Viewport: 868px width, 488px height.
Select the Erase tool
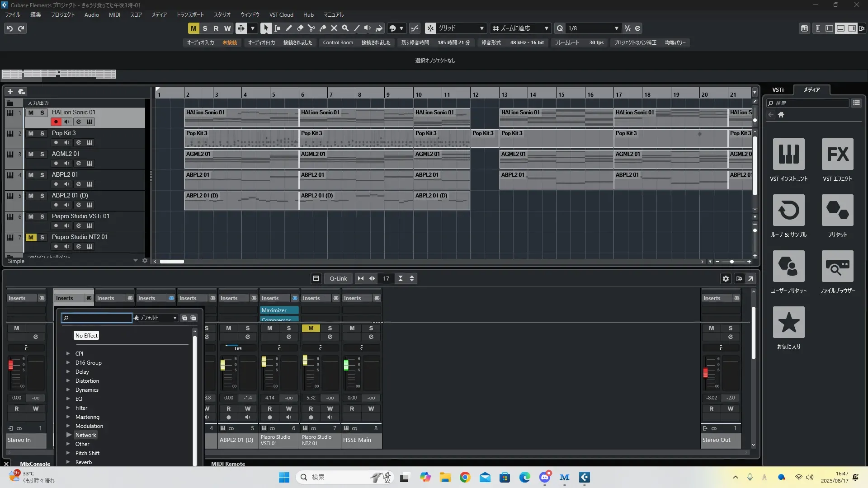coord(300,28)
